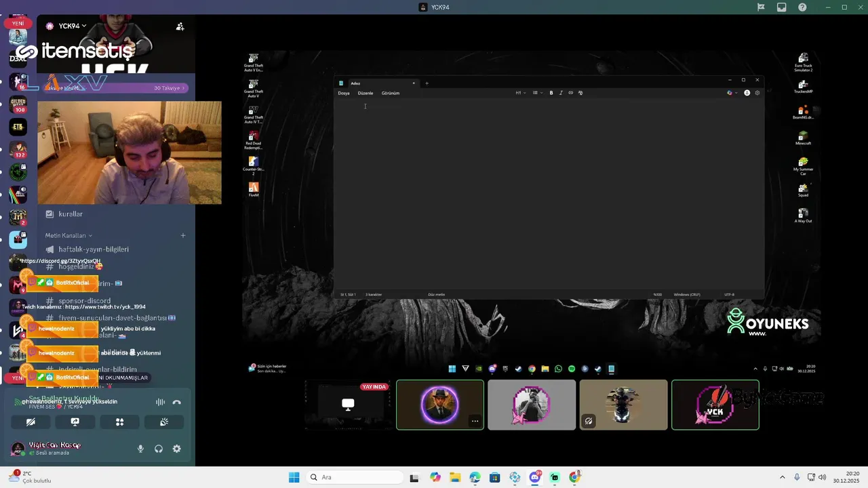Viewport: 868px width, 488px height.
Task: Select the ETS server icon in sidebar
Action: pyautogui.click(x=18, y=127)
